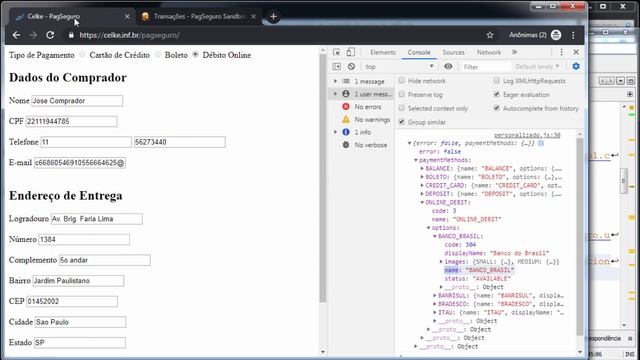
Task: Uncheck Autocomplete from history option
Action: [x=496, y=108]
